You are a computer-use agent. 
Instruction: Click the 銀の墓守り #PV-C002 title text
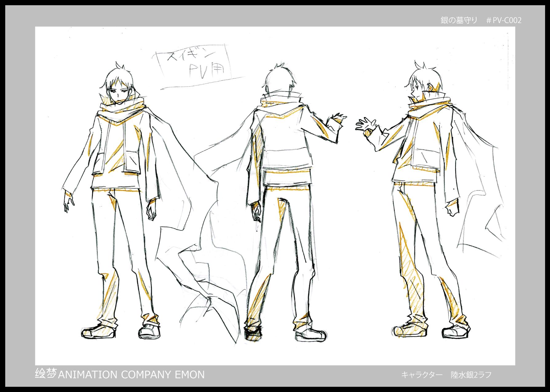[481, 21]
